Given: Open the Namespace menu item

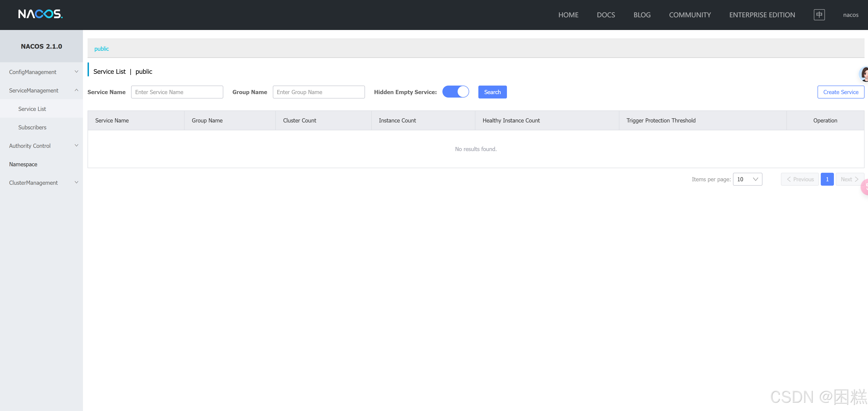Looking at the screenshot, I should [x=23, y=164].
